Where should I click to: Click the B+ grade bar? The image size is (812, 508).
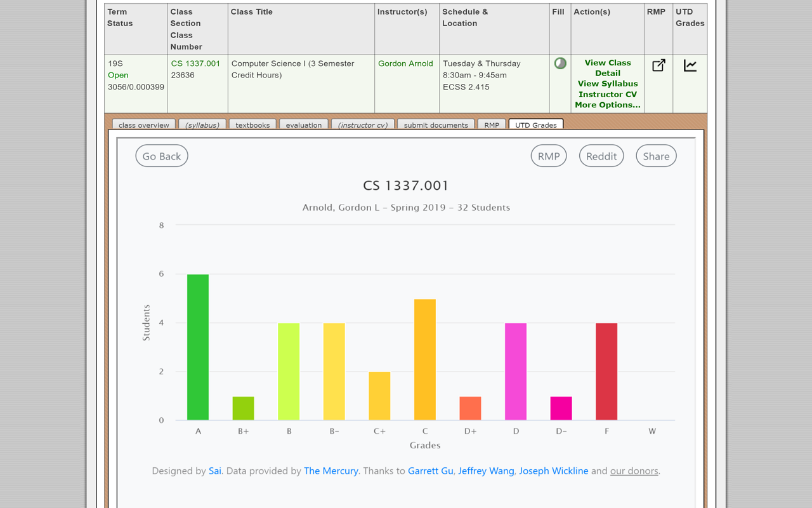pos(244,408)
